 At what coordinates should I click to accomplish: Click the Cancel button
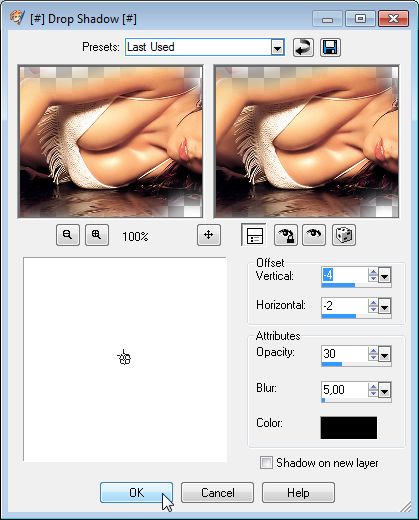217,492
